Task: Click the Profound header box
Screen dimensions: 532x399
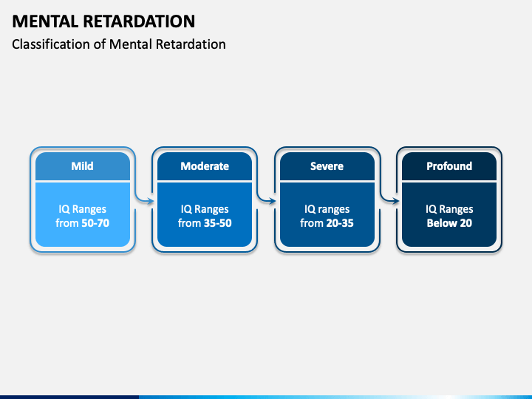Action: tap(449, 166)
